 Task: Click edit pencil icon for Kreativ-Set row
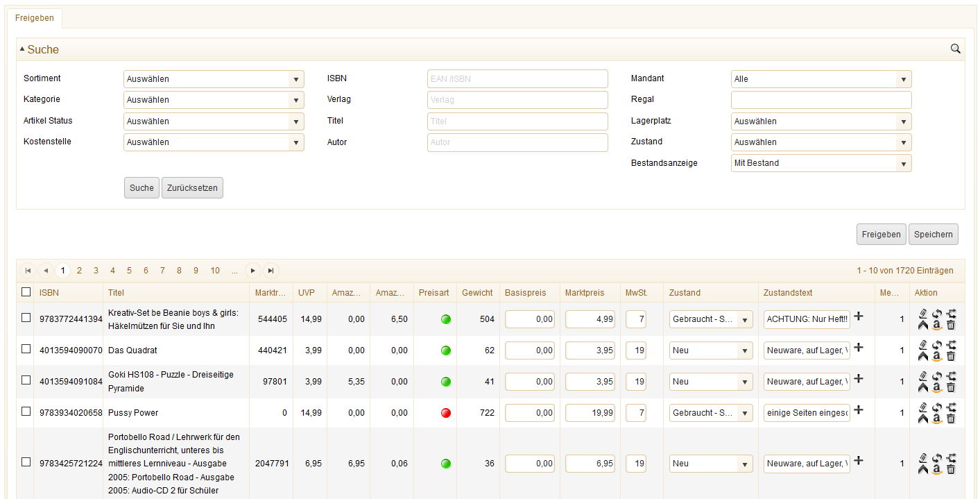coord(922,314)
